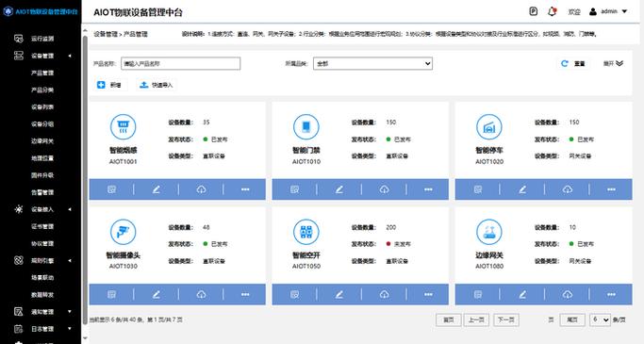Image resolution: width=644 pixels, height=344 pixels.
Task: Open details icon on 智能空开 card
Action: point(294,294)
